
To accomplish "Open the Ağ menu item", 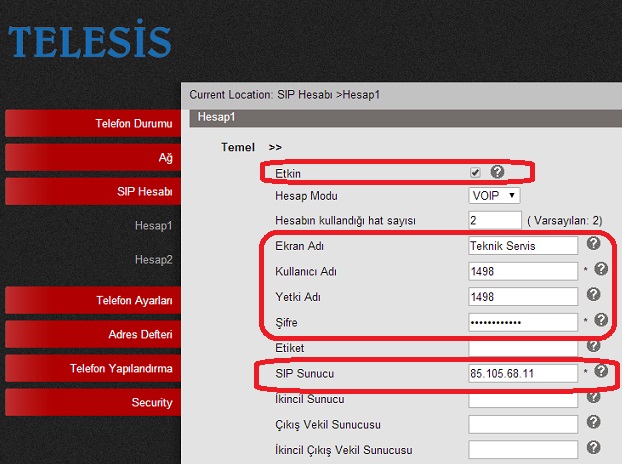I will tap(91, 158).
